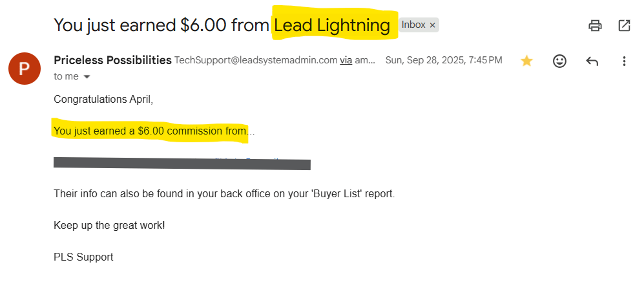
Task: Click the reply arrow icon
Action: click(x=592, y=61)
